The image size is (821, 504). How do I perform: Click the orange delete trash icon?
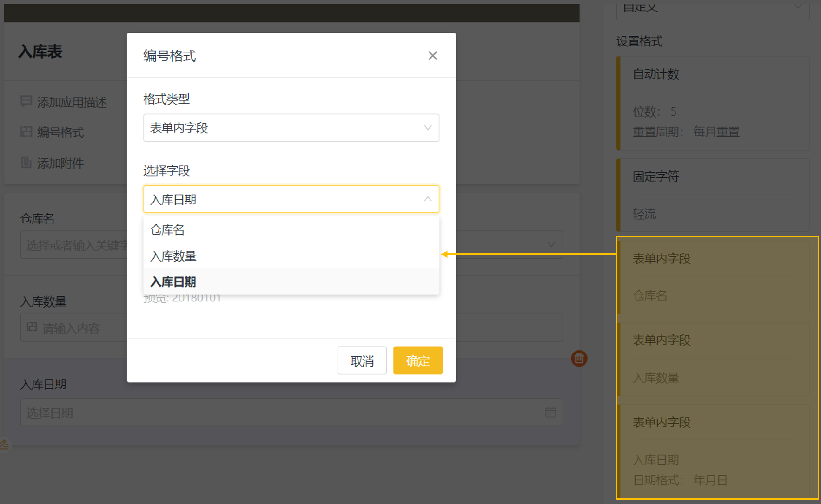click(579, 359)
